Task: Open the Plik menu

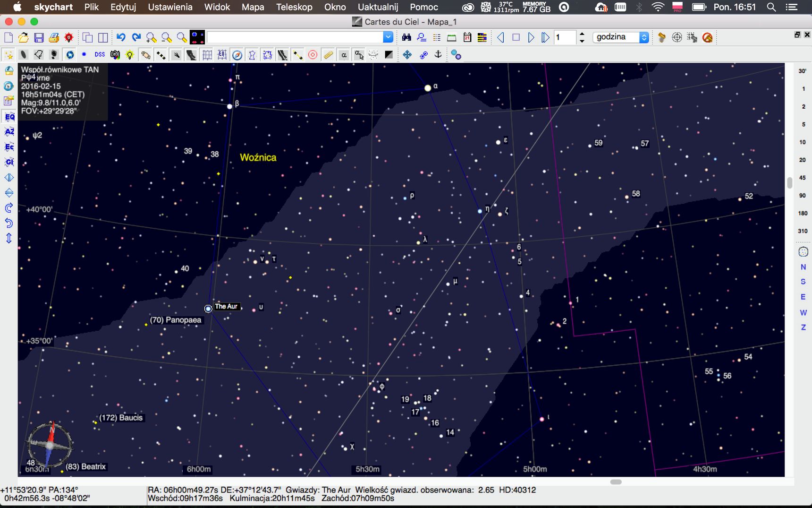Action: (x=92, y=7)
